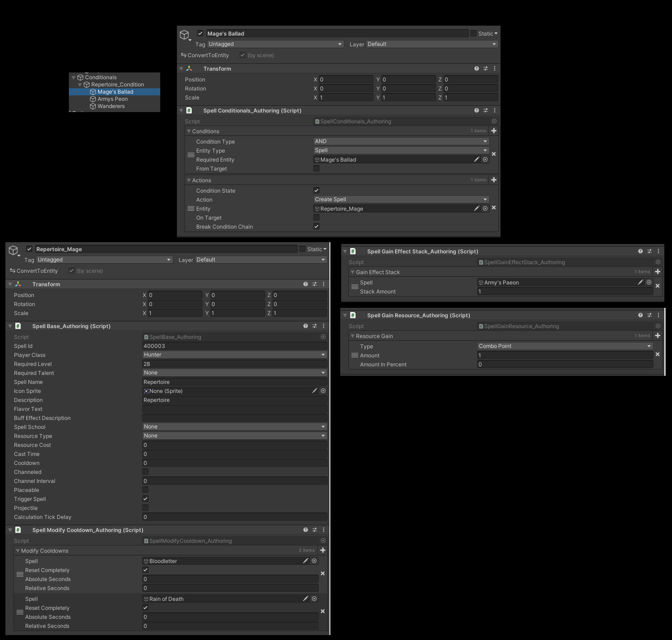Enable the Channeled checkbox

[x=145, y=472]
